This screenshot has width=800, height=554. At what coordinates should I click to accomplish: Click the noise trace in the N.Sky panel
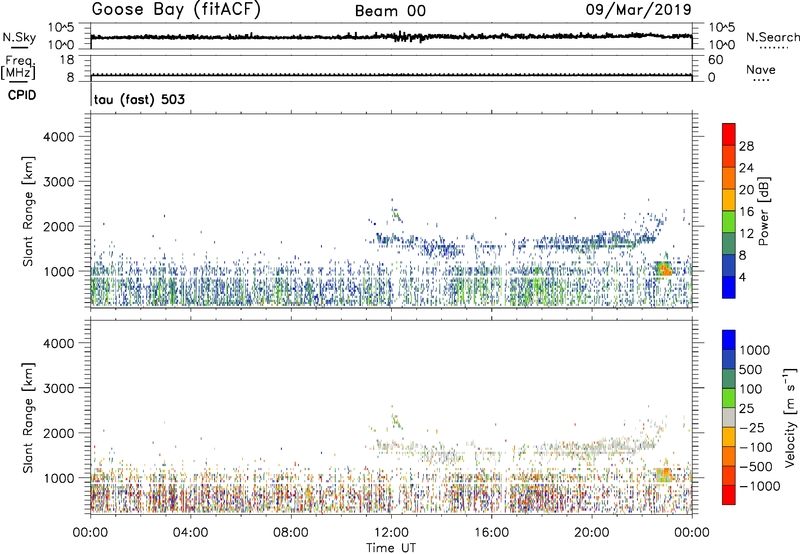point(391,36)
